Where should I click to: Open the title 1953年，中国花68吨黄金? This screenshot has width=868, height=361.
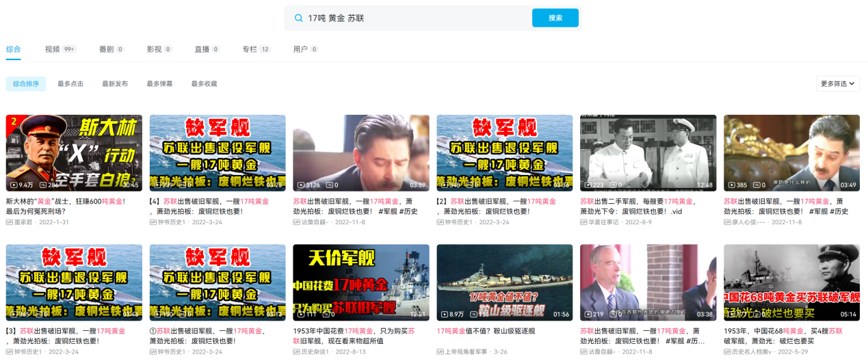point(785,336)
